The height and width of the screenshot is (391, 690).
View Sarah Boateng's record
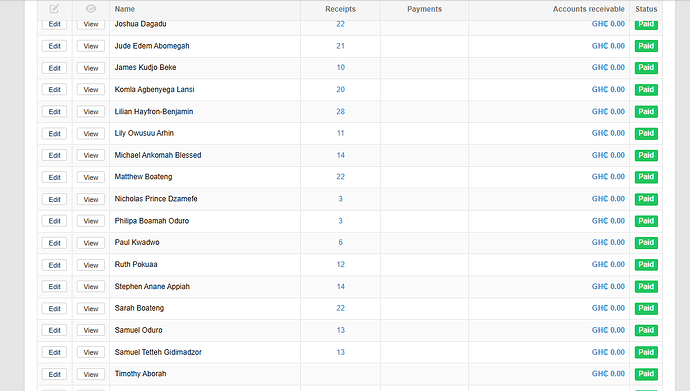(x=91, y=308)
